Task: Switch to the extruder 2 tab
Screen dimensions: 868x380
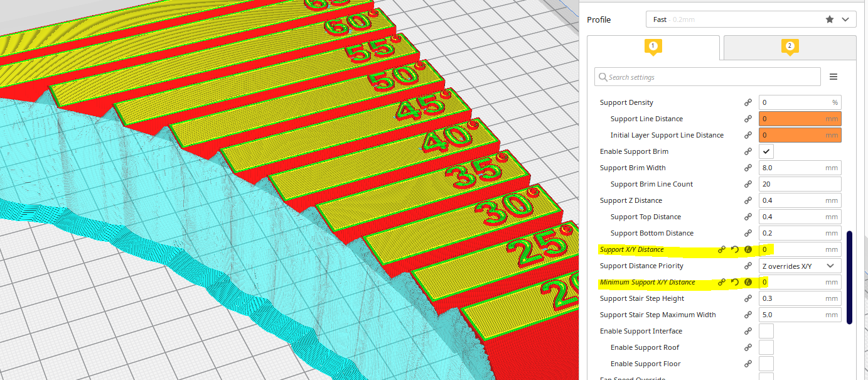Action: point(790,47)
